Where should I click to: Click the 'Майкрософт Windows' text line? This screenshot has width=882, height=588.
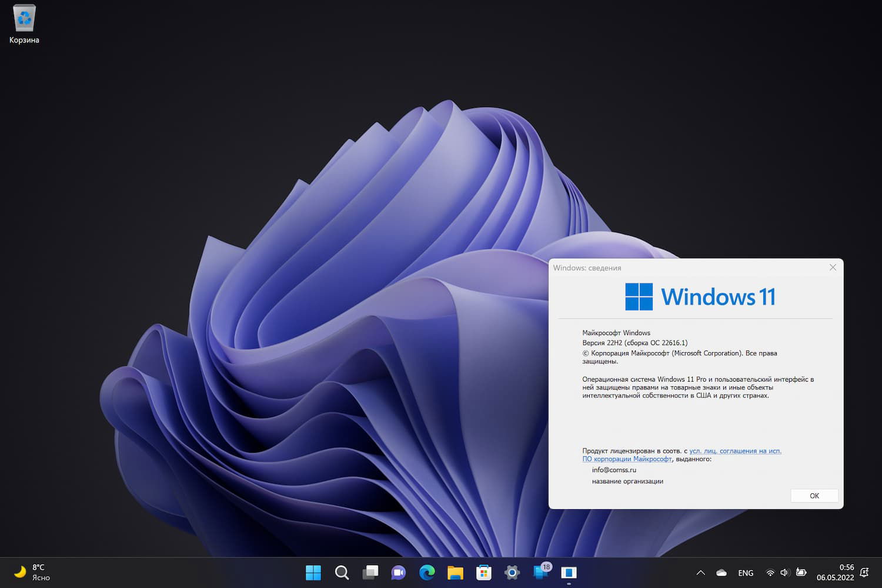pyautogui.click(x=616, y=333)
